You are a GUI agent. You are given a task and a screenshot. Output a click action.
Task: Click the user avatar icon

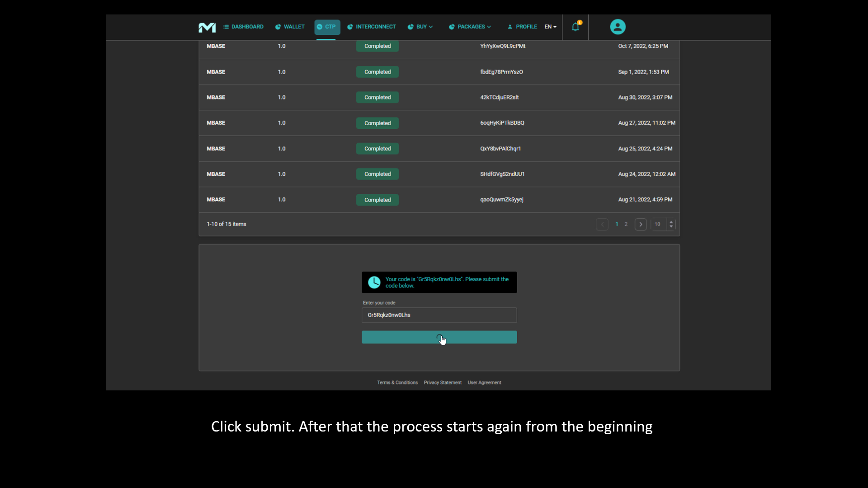(x=618, y=27)
